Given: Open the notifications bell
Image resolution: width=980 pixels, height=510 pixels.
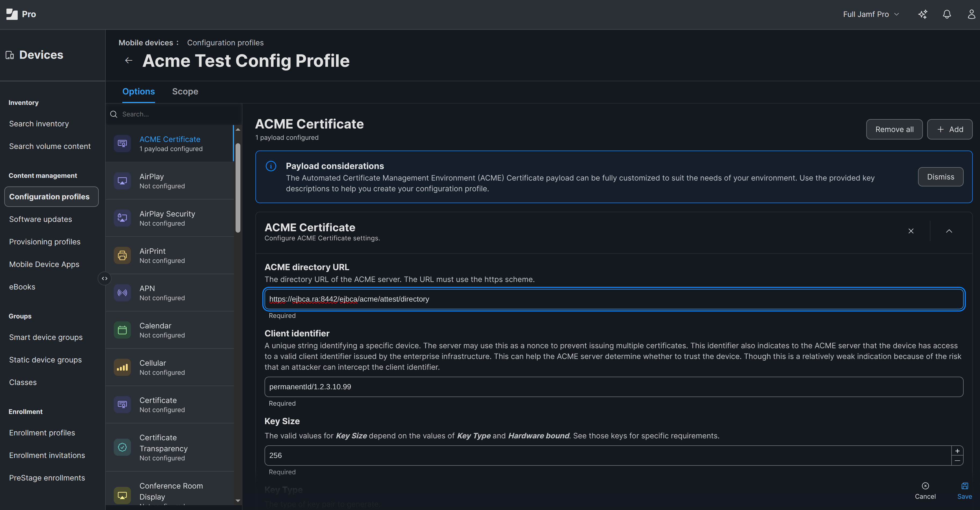Looking at the screenshot, I should point(947,14).
